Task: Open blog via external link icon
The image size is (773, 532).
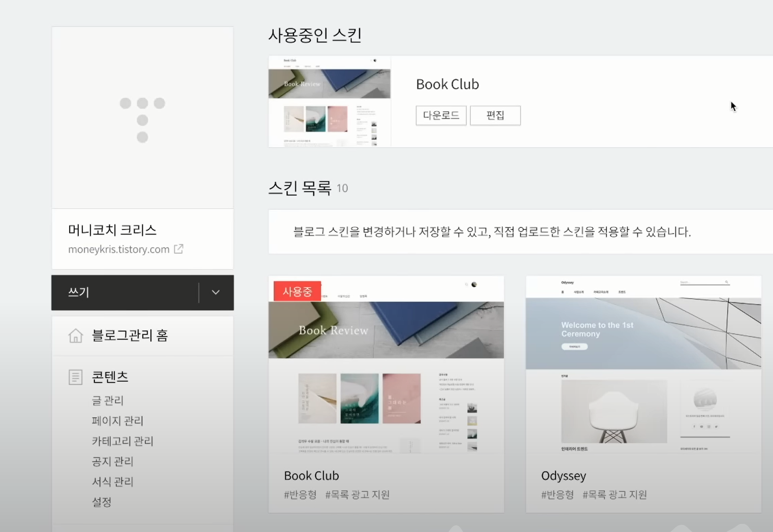Action: click(179, 249)
